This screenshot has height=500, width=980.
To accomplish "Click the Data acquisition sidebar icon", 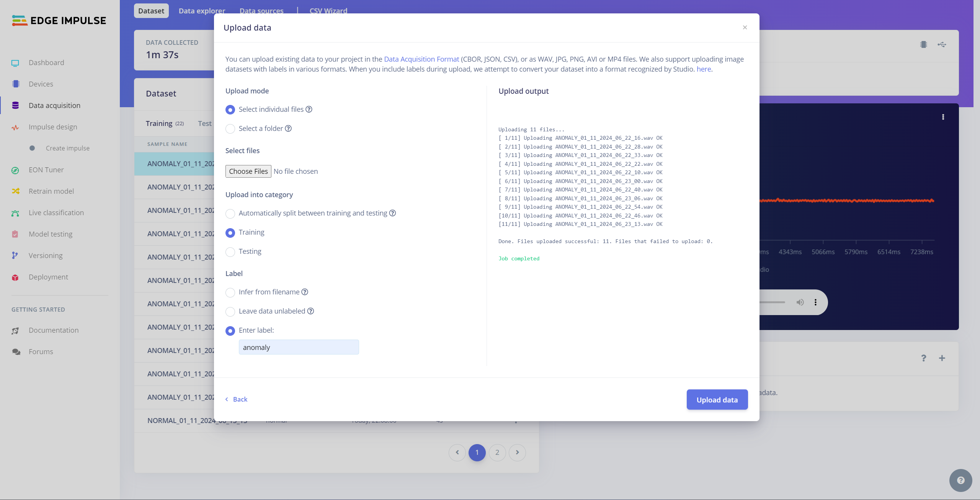I will pos(15,106).
